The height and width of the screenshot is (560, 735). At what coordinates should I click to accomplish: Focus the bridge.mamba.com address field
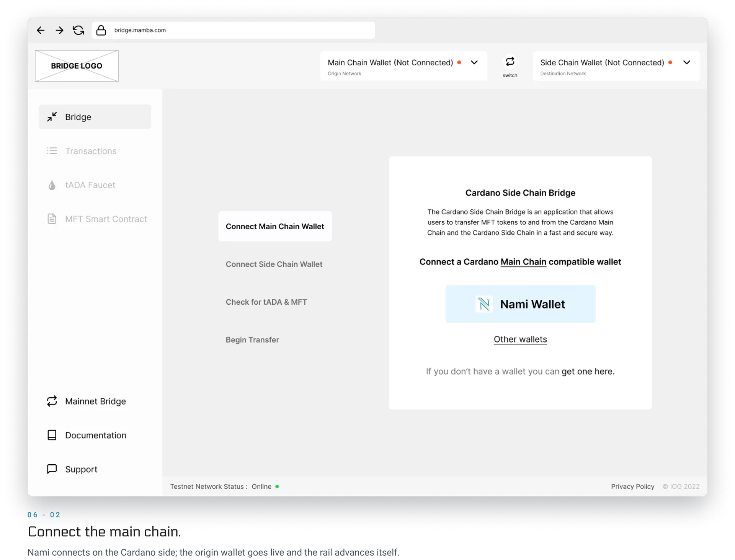point(233,30)
